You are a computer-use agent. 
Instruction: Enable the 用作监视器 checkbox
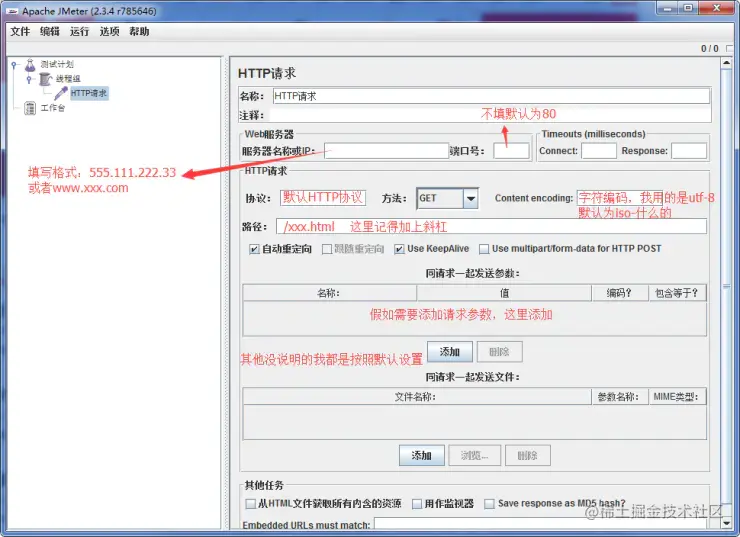417,504
